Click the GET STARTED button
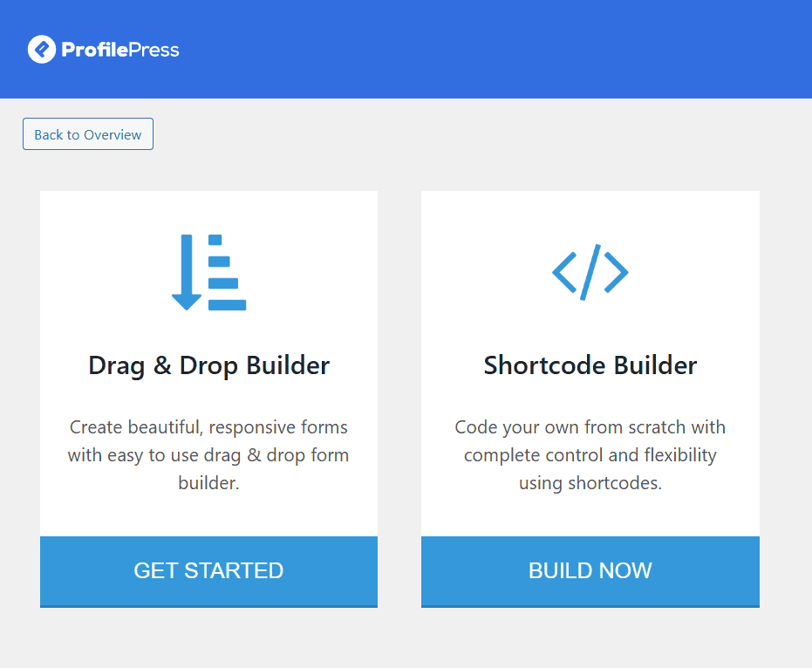812x668 pixels. click(208, 571)
